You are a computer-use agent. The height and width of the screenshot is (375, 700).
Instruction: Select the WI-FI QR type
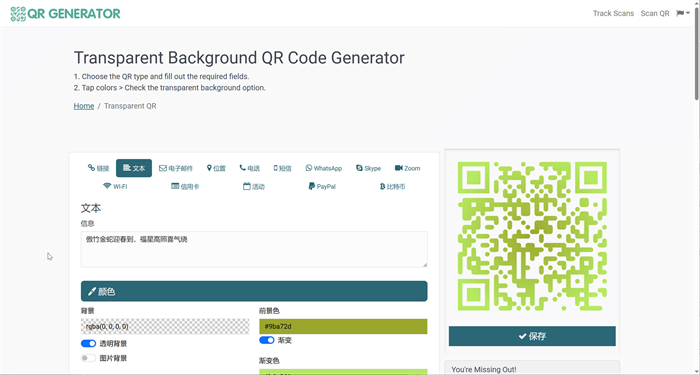tap(115, 186)
